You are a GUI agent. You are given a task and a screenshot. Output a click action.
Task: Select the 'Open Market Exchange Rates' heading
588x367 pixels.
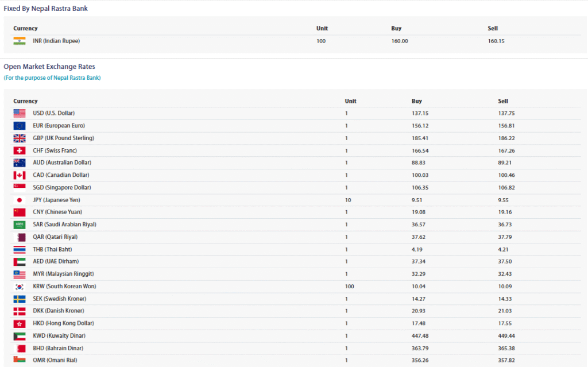[x=49, y=67]
